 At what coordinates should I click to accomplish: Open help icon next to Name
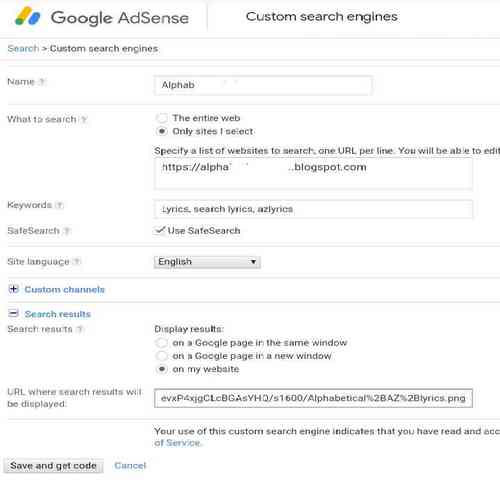coord(42,82)
